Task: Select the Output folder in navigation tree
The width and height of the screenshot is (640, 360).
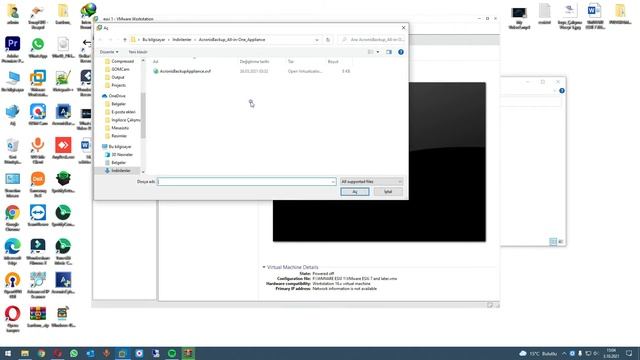Action: 118,77
